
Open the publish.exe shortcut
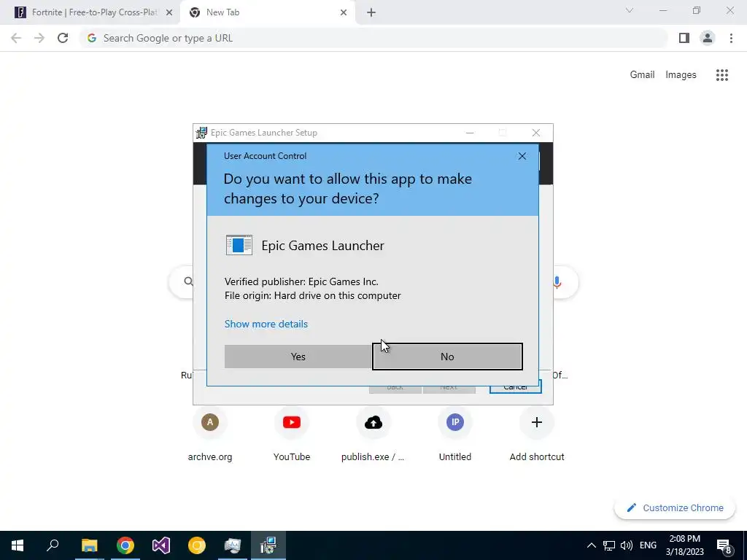(373, 435)
